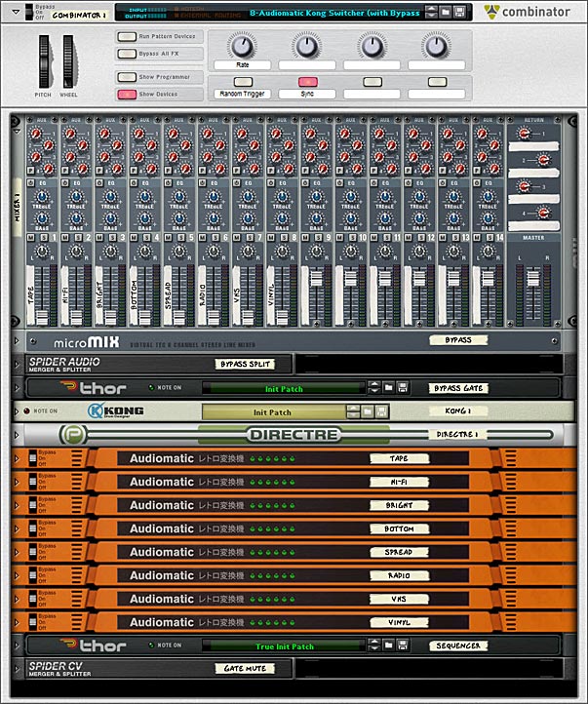Mute mixer channel 8 (Vinyl)
588x704 pixels.
pos(271,238)
